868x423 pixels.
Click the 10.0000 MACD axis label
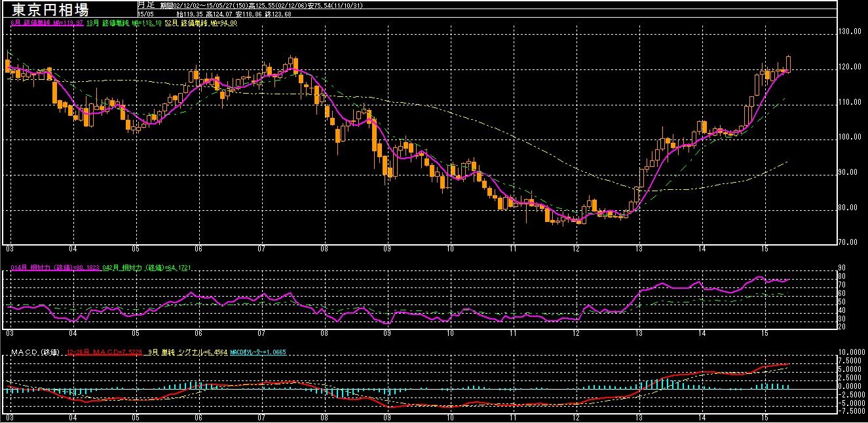(852, 352)
